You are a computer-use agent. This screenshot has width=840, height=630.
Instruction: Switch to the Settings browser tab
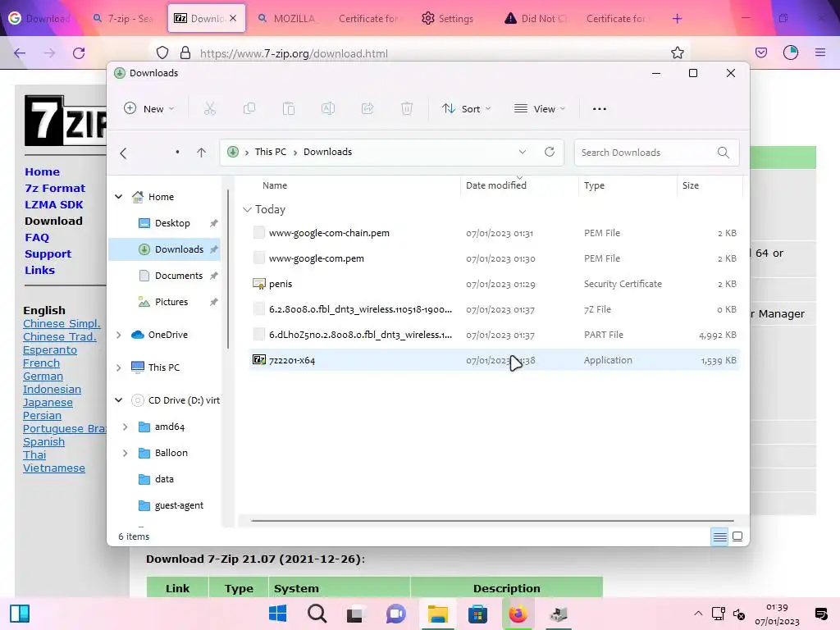(x=449, y=18)
